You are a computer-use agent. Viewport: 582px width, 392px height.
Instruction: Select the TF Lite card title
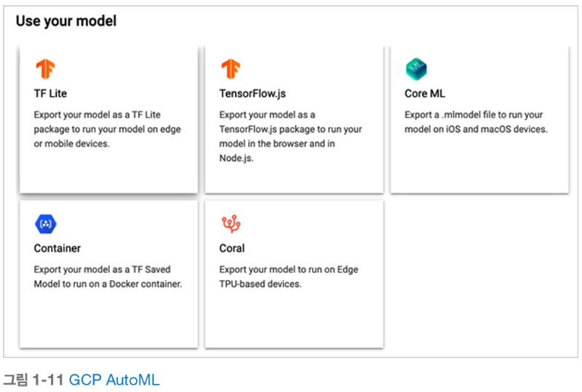click(50, 94)
